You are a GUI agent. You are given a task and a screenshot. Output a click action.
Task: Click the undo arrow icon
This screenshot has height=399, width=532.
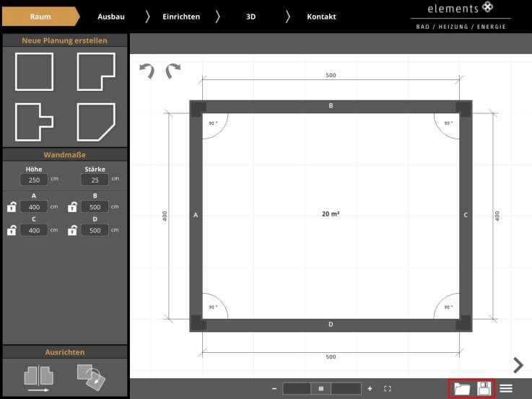[x=147, y=71]
